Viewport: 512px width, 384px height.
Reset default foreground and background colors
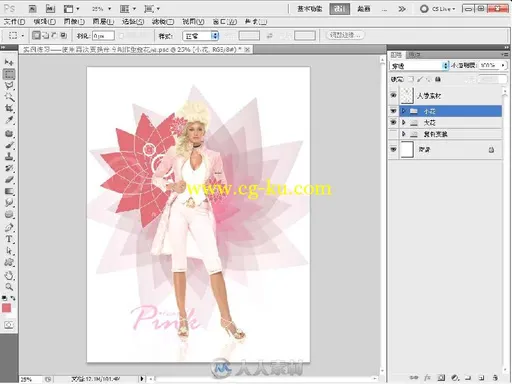(5, 298)
